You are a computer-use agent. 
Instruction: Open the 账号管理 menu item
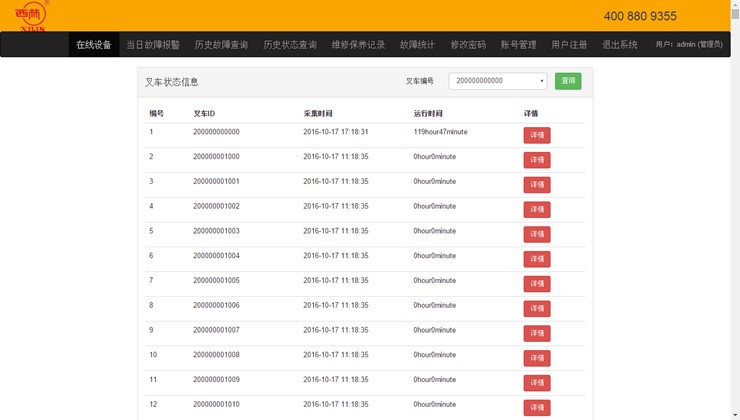(518, 45)
